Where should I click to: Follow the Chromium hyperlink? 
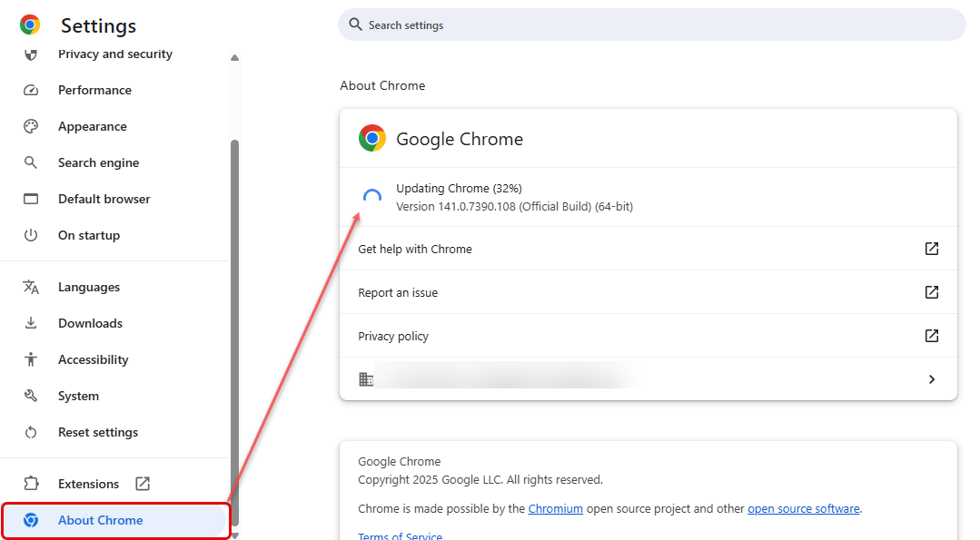pos(555,508)
